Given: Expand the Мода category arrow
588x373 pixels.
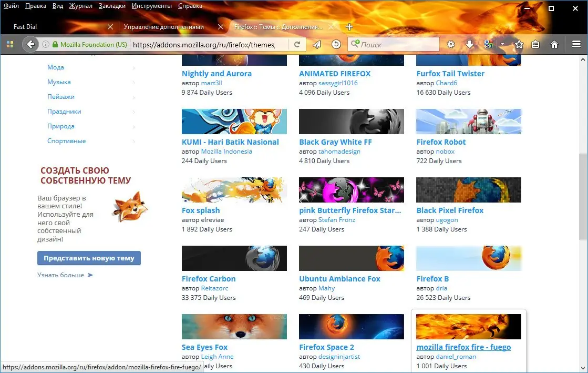Looking at the screenshot, I should 134,68.
